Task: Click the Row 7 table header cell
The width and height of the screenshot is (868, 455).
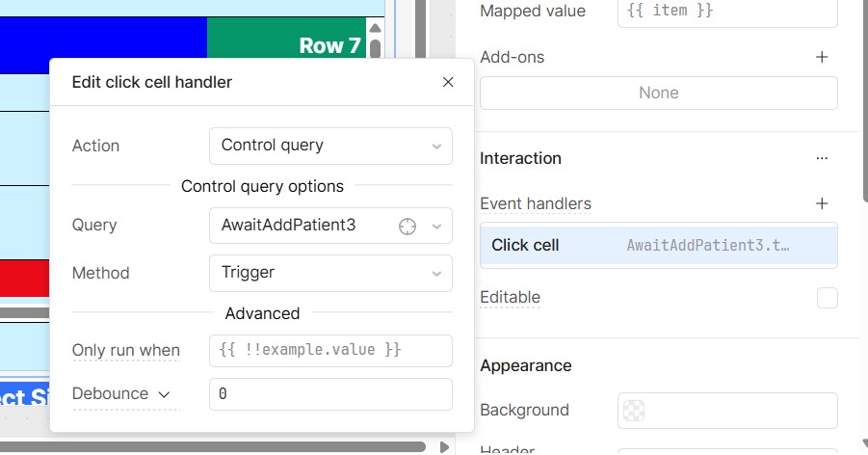Action: (x=287, y=46)
